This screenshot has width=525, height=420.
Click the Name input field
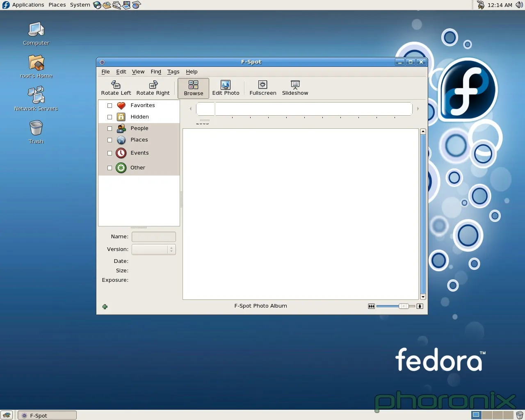(154, 237)
